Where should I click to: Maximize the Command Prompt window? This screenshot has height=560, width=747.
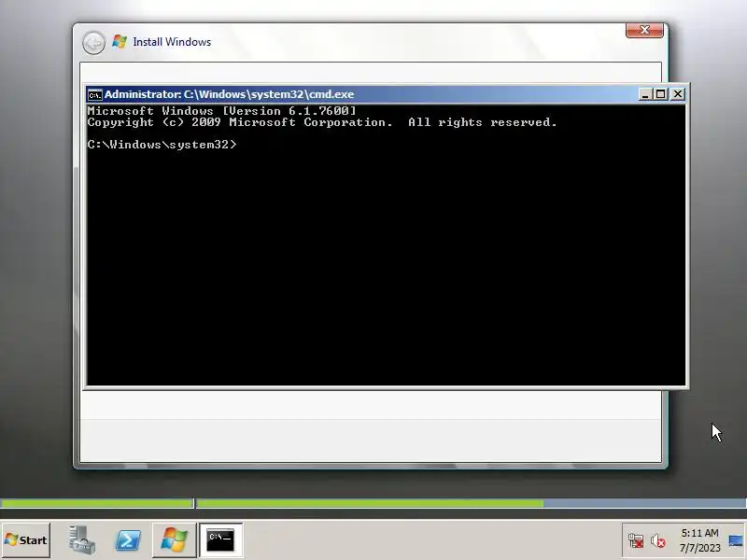click(661, 94)
